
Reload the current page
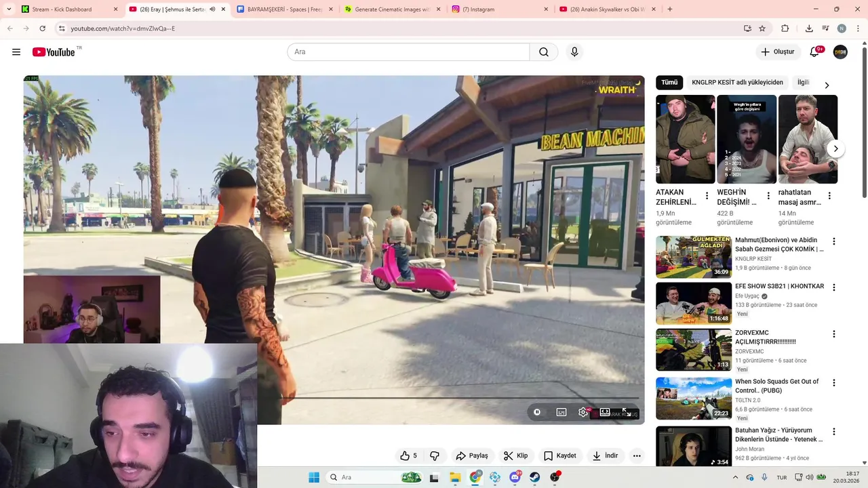coord(42,28)
